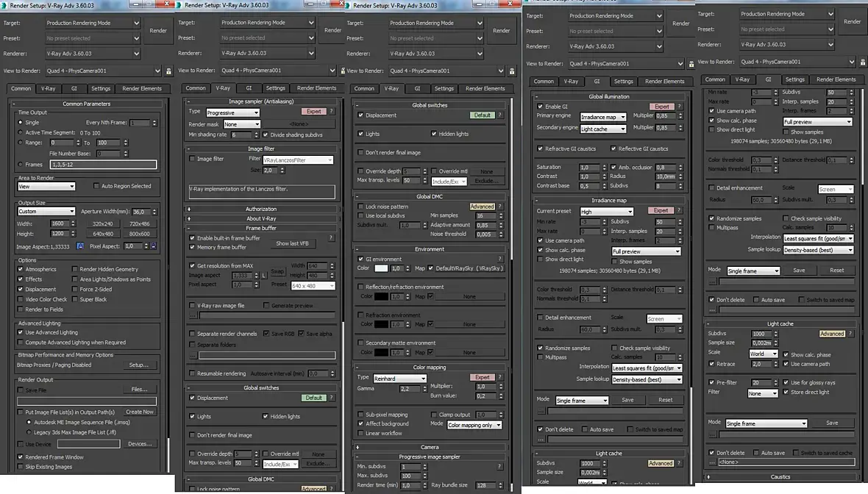Click Amb. occlusion Radius spinner arrows
Viewport: 868px width, 494px height.
point(680,176)
